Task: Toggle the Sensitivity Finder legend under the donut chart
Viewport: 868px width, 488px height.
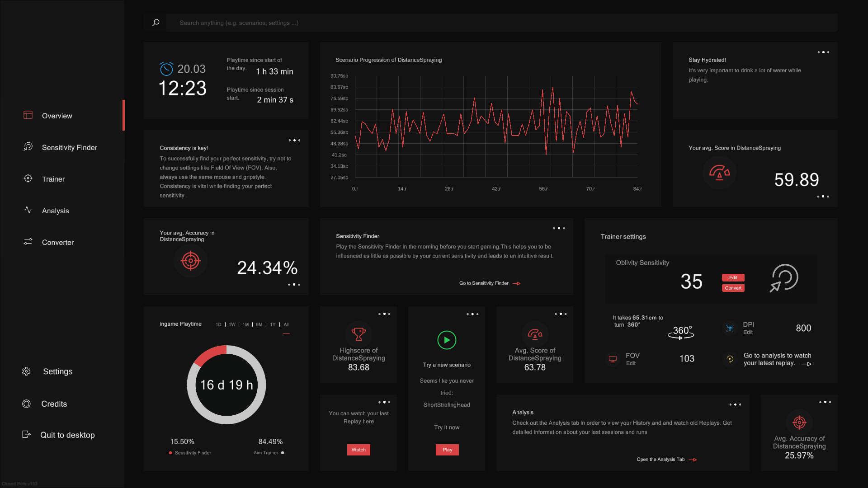Action: 189,453
